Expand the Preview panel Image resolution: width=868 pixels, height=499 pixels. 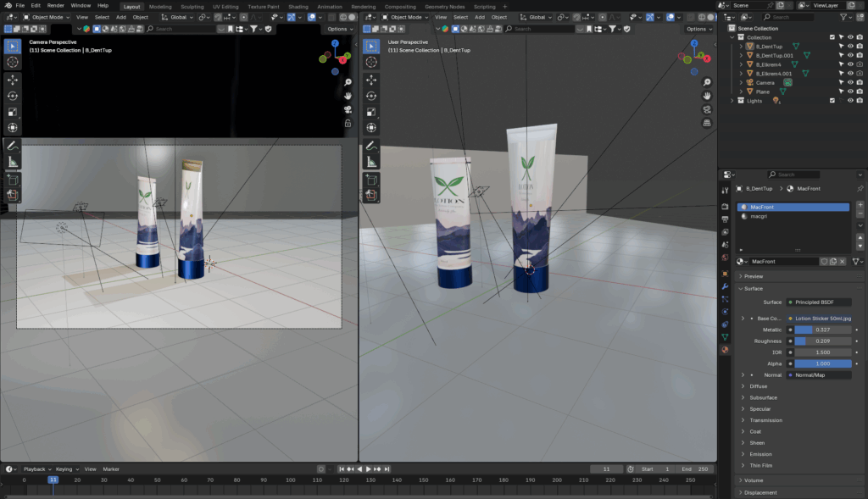point(753,276)
